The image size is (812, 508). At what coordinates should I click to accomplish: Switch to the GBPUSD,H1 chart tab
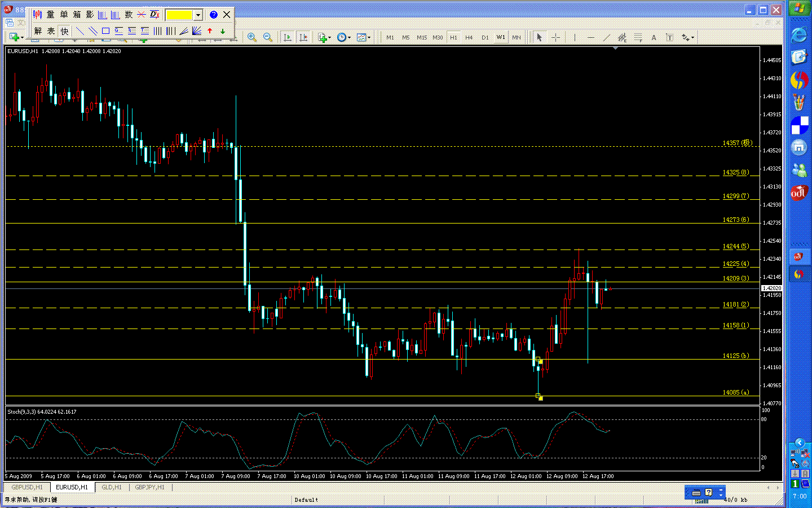(x=27, y=487)
